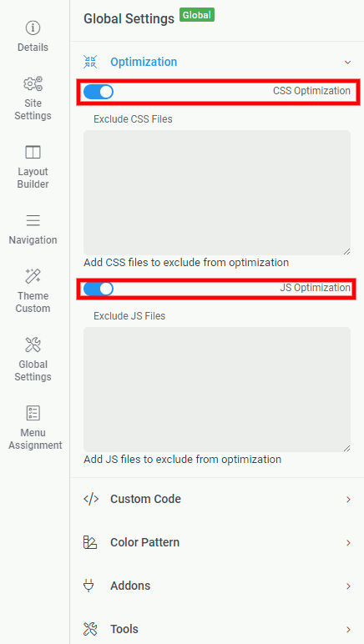
Task: Turn off the JS Optimization toggle
Action: tap(99, 289)
